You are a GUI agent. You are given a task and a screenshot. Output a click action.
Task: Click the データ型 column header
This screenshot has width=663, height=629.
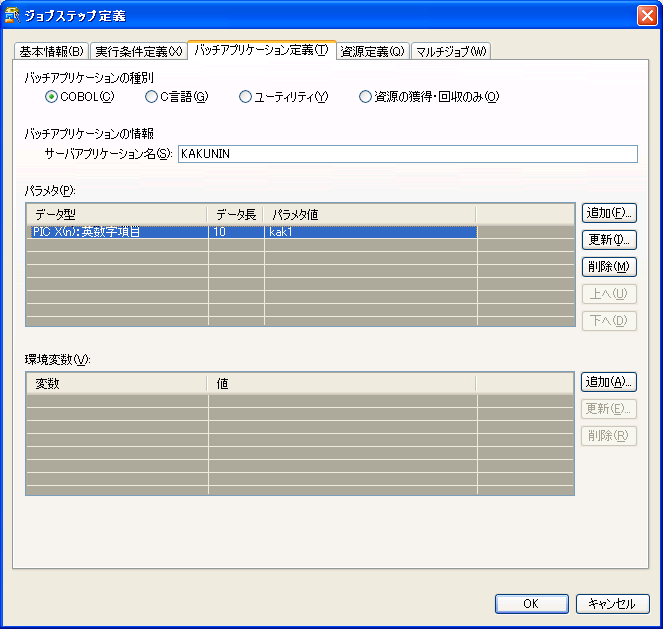pyautogui.click(x=117, y=214)
